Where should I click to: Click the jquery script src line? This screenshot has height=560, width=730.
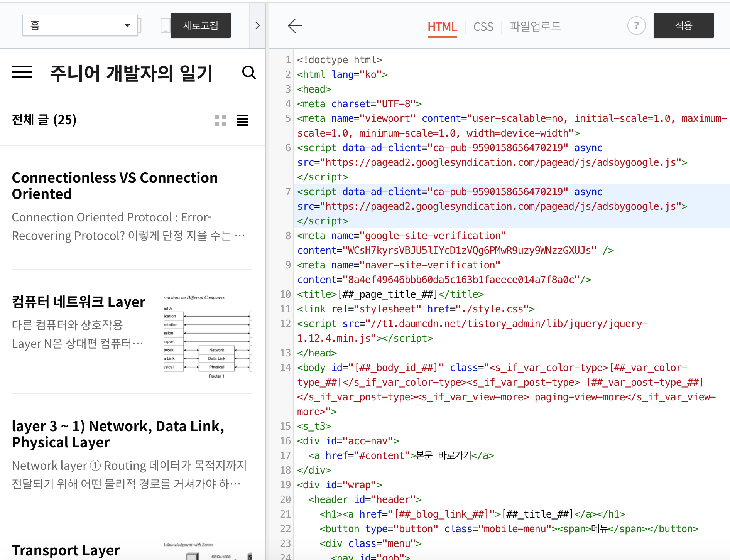[x=473, y=331]
